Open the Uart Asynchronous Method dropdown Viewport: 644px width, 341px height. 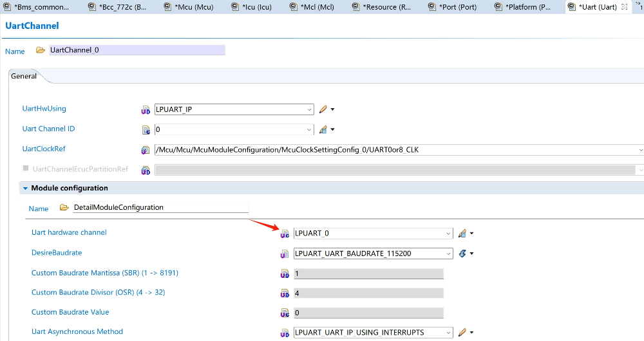coord(448,333)
